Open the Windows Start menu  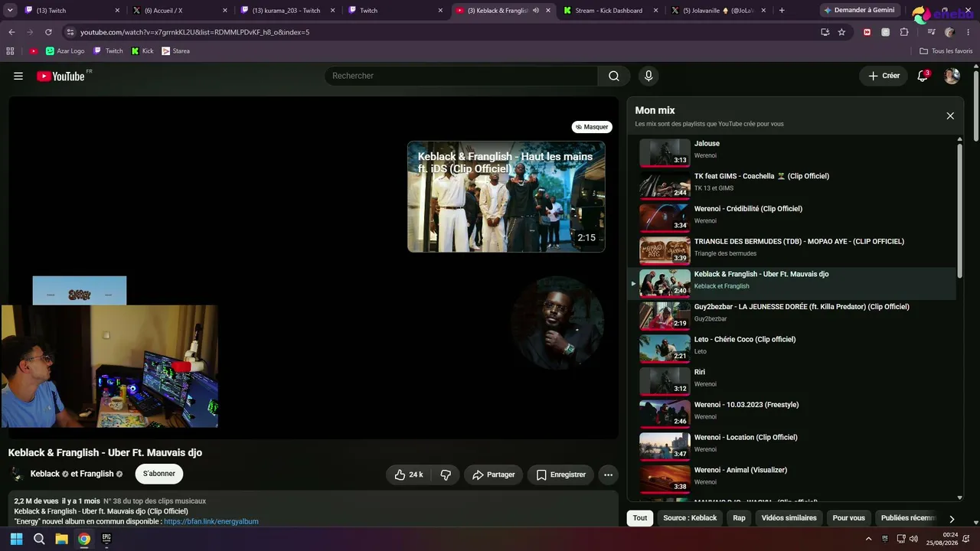16,539
